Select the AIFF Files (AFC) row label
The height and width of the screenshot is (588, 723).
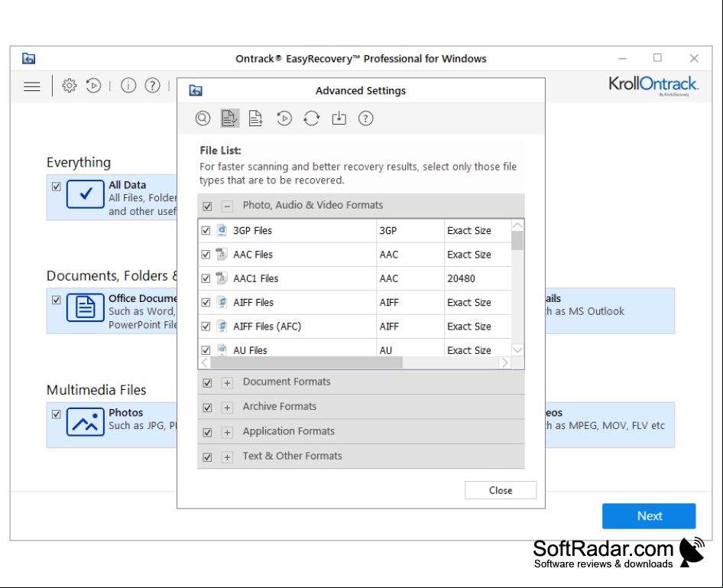(x=267, y=326)
